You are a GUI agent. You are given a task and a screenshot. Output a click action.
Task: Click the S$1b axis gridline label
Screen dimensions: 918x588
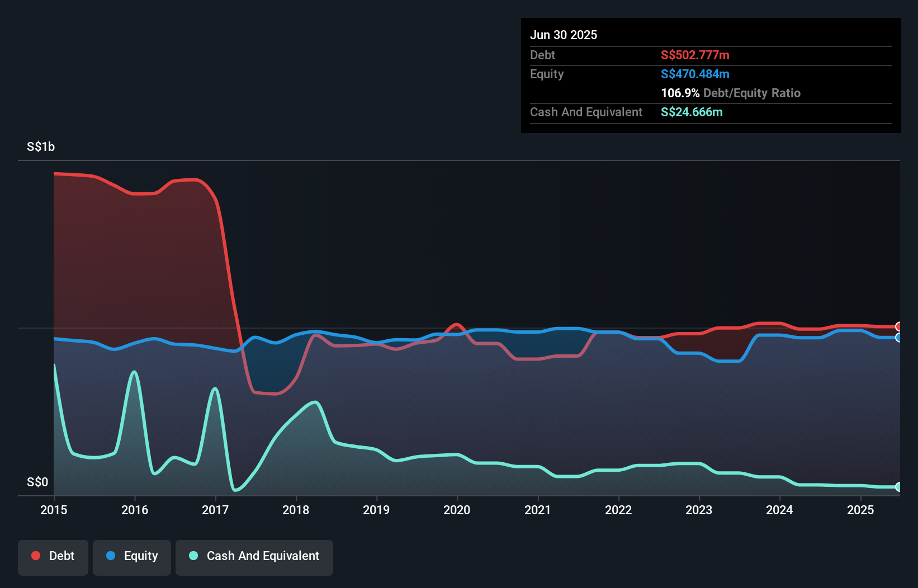[40, 146]
